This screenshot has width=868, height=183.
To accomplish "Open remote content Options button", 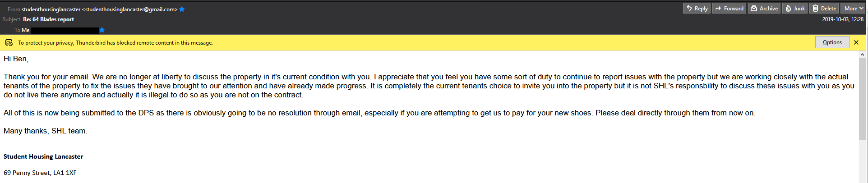I will point(832,42).
